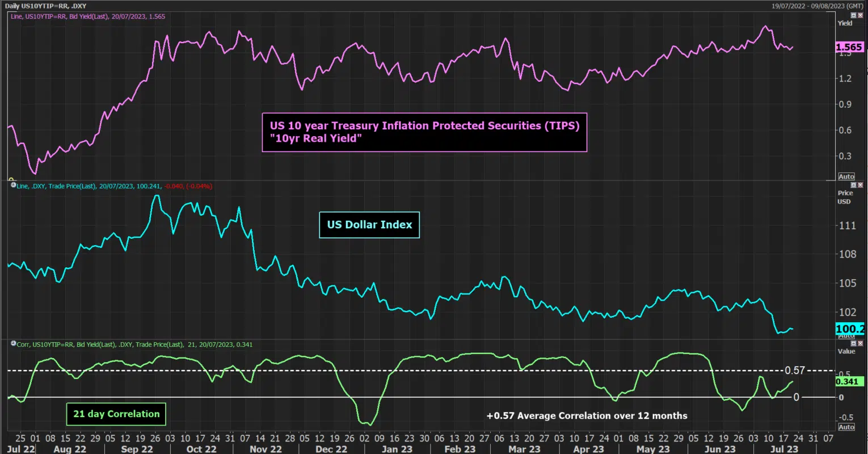Click the Oct 22 label on time axis
Screen dimensions: 868x454
pyautogui.click(x=201, y=449)
